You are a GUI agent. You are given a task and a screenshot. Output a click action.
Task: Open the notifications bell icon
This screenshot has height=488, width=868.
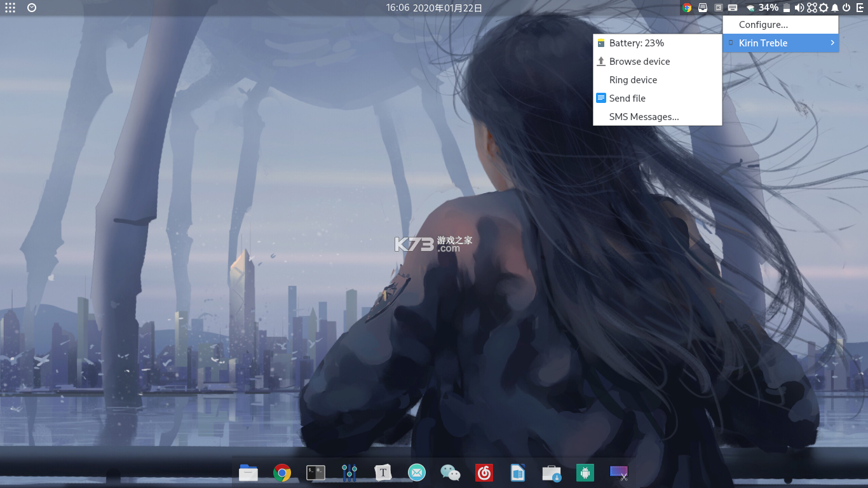pos(835,8)
